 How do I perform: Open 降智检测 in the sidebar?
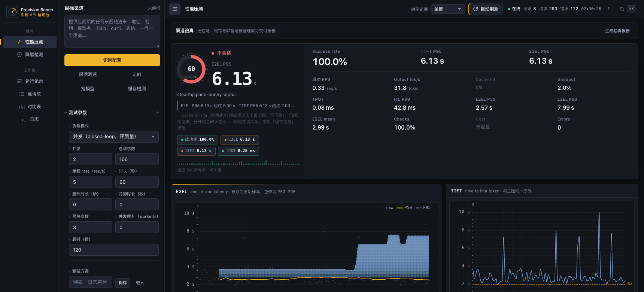pos(30,55)
